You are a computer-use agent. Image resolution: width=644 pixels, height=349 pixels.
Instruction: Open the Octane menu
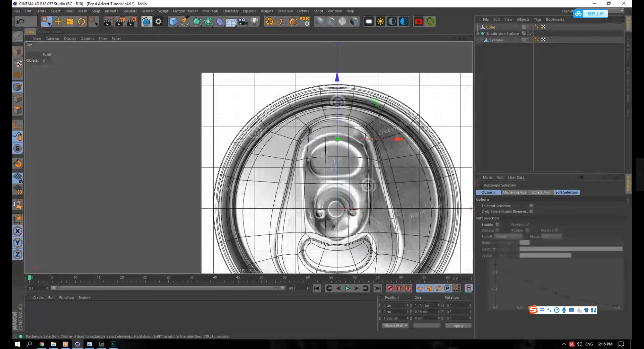[x=303, y=11]
